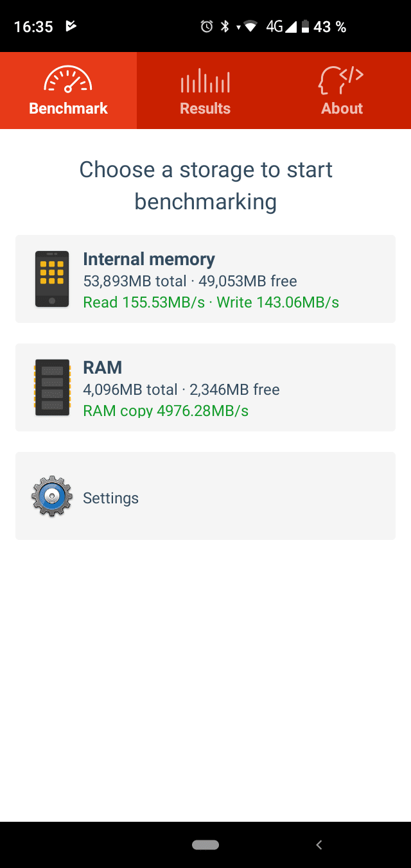
Task: Open the Benchmark tab speedometer icon
Action: [x=67, y=80]
